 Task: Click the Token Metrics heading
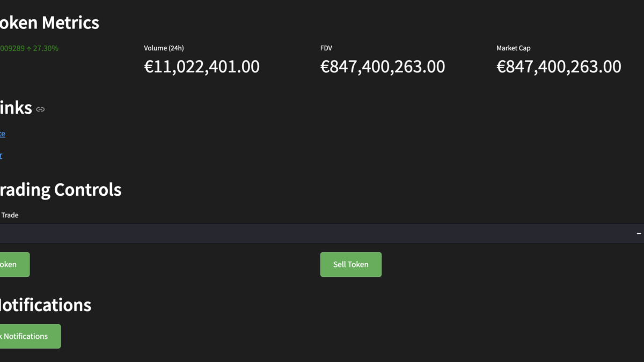pos(49,23)
